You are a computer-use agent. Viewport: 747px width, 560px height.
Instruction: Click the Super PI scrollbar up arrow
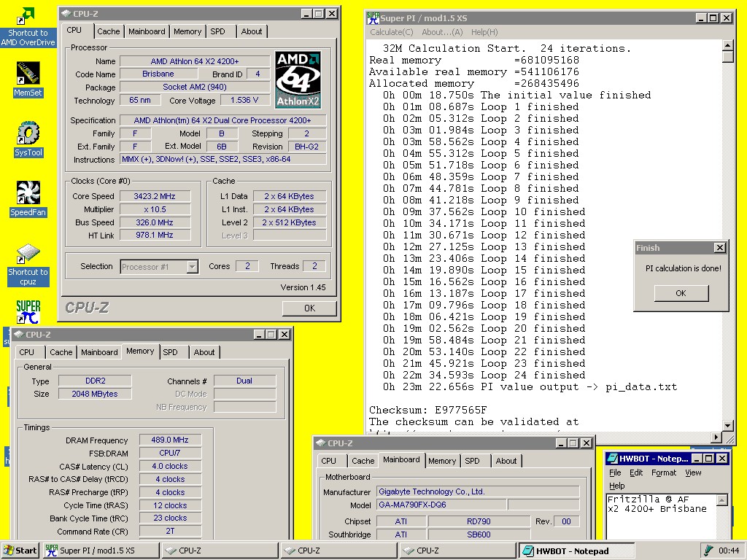727,46
